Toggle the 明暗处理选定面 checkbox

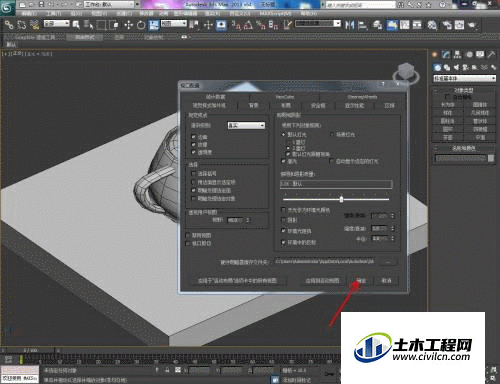pos(193,190)
